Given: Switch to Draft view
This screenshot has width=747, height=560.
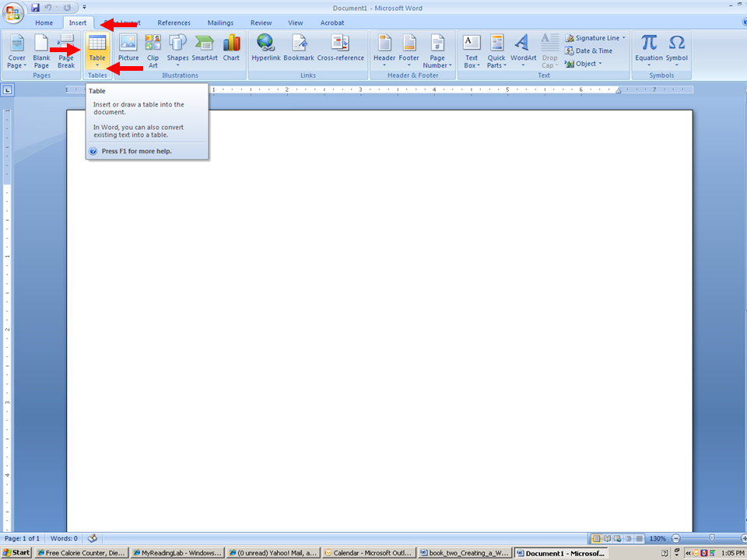Looking at the screenshot, I should click(x=640, y=538).
